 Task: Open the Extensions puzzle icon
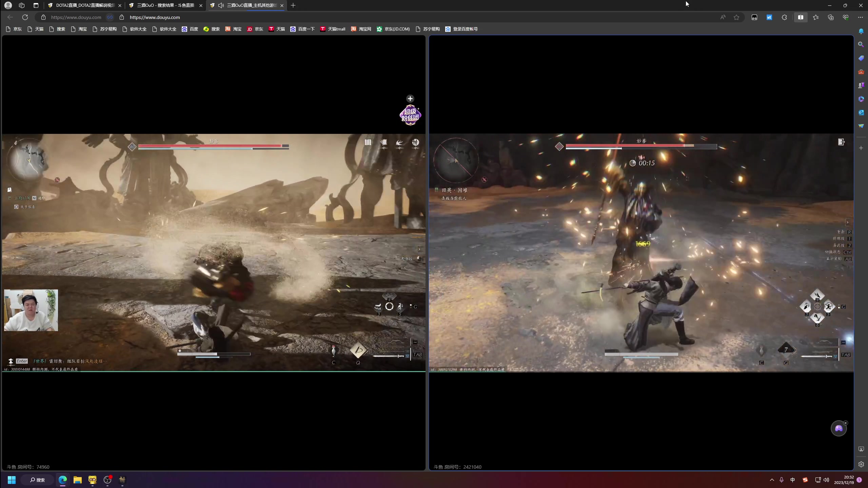[784, 17]
